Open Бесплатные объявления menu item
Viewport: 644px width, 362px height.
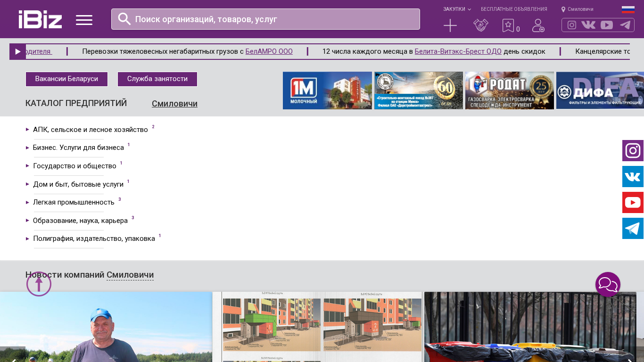(514, 9)
